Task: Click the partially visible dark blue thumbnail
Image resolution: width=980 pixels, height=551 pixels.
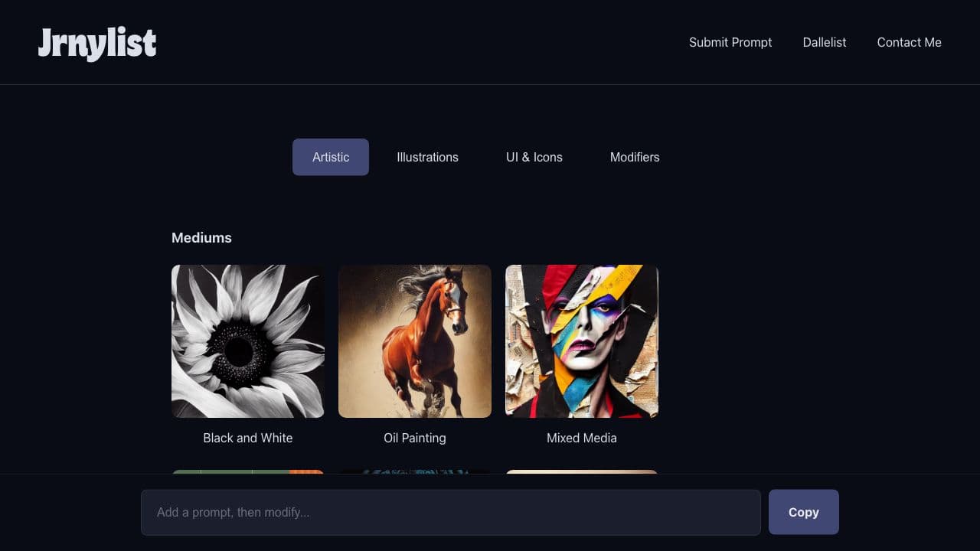Action: pyautogui.click(x=415, y=471)
